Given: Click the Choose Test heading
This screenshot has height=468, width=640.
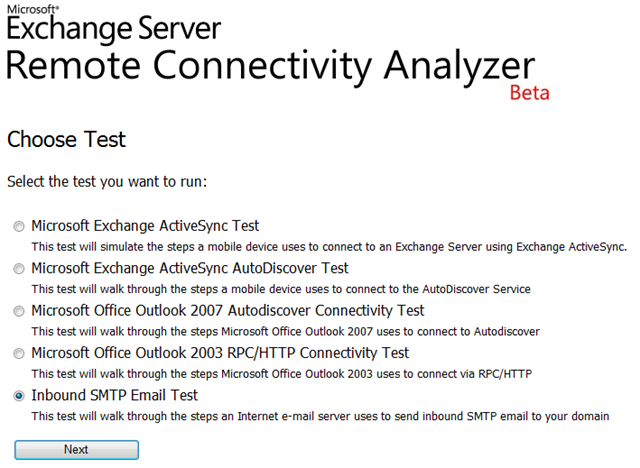Looking at the screenshot, I should [x=66, y=140].
